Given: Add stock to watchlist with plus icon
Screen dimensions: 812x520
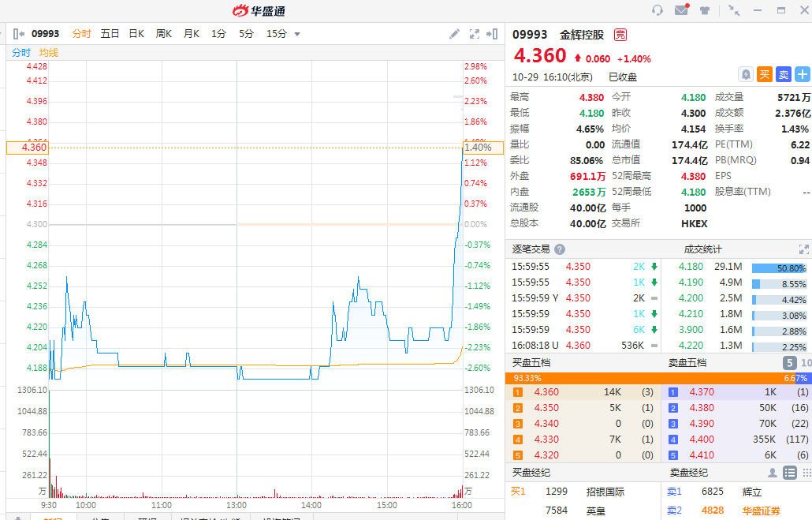Looking at the screenshot, I should tap(803, 74).
